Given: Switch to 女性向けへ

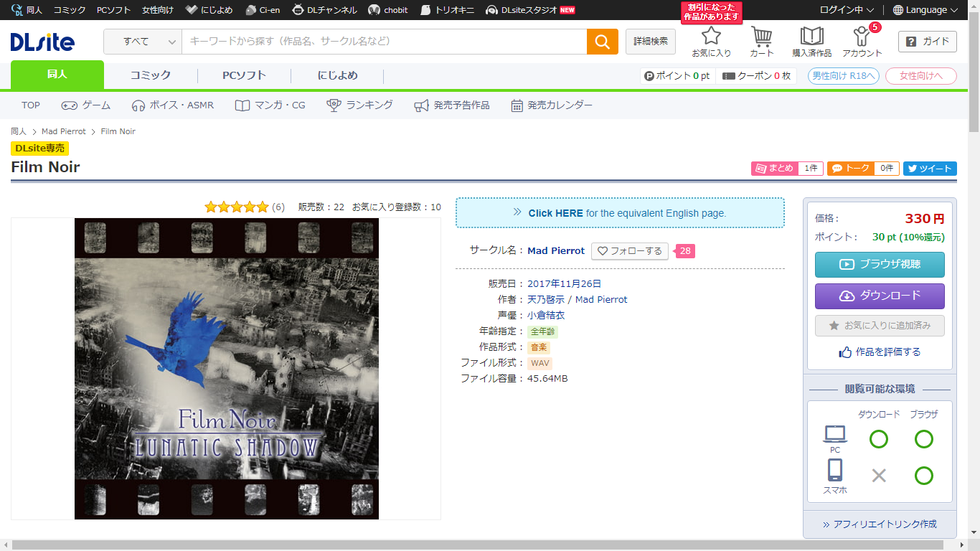Looking at the screenshot, I should point(921,76).
